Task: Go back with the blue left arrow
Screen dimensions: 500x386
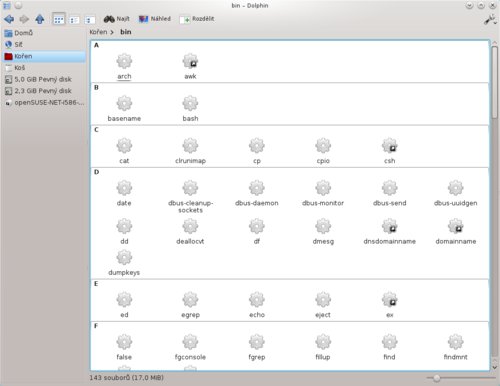Action: click(x=9, y=19)
